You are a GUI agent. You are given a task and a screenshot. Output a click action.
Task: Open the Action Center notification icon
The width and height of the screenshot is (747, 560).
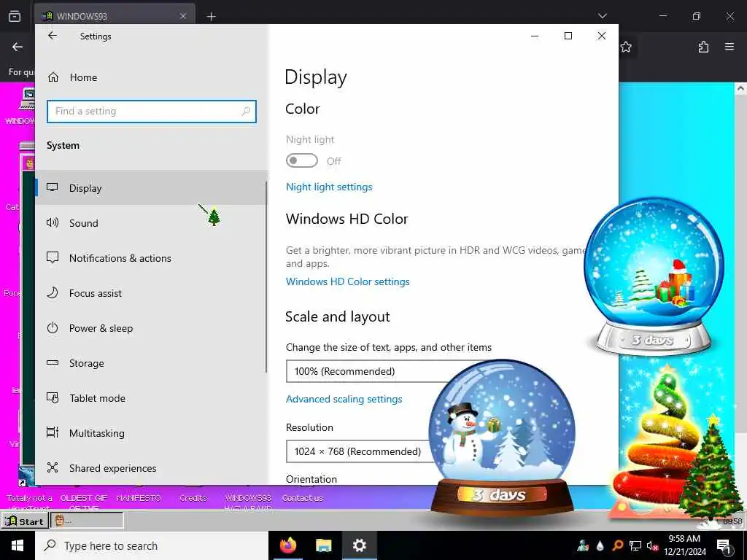pos(724,546)
